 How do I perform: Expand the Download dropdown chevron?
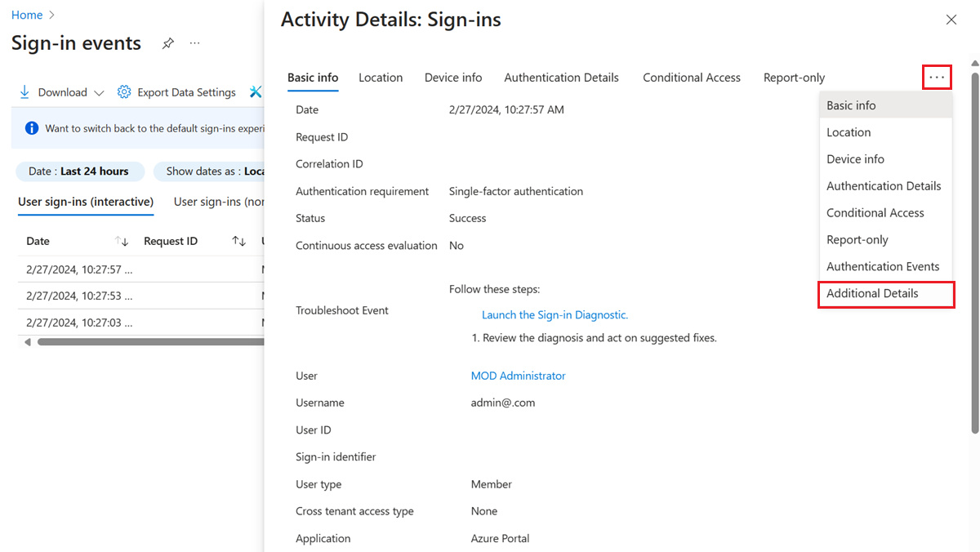(x=99, y=93)
